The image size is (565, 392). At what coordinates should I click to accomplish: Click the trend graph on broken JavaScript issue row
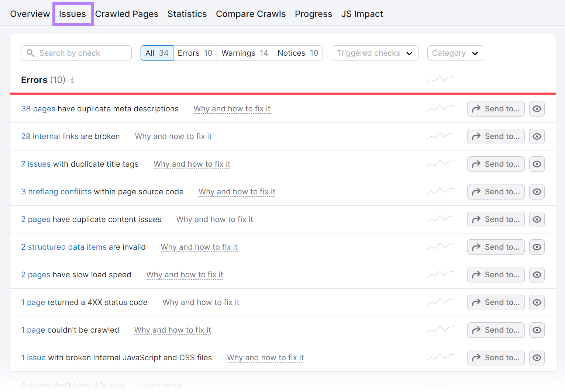tap(440, 357)
